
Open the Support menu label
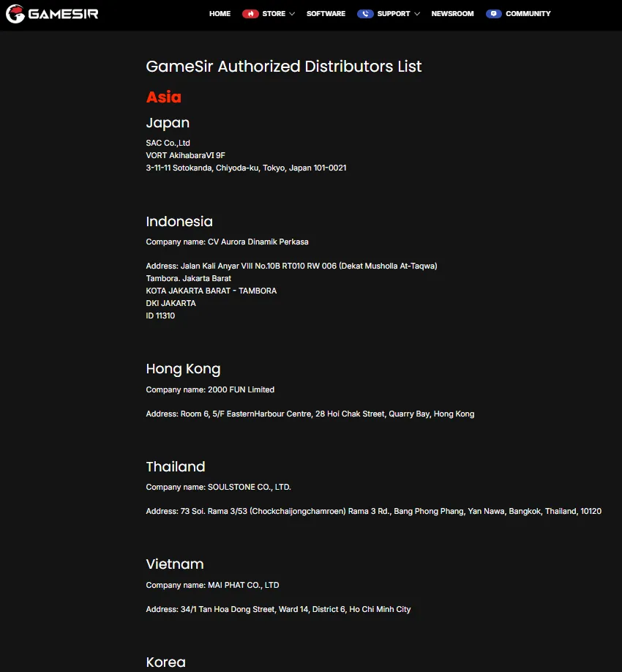[394, 14]
